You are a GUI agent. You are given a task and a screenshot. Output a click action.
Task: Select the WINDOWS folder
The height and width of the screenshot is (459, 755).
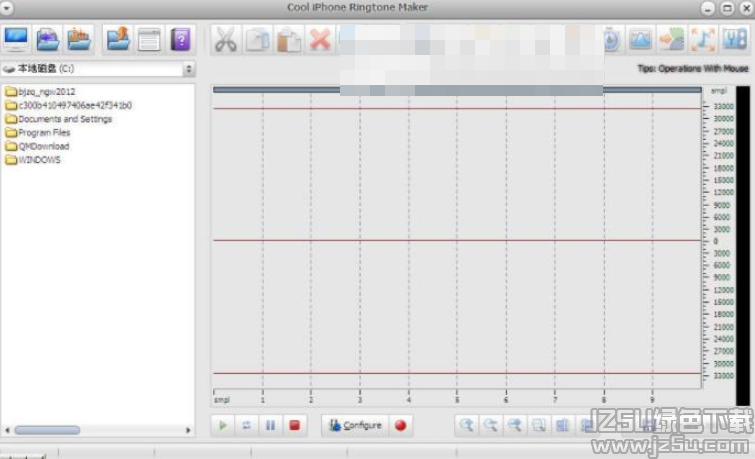coord(39,159)
